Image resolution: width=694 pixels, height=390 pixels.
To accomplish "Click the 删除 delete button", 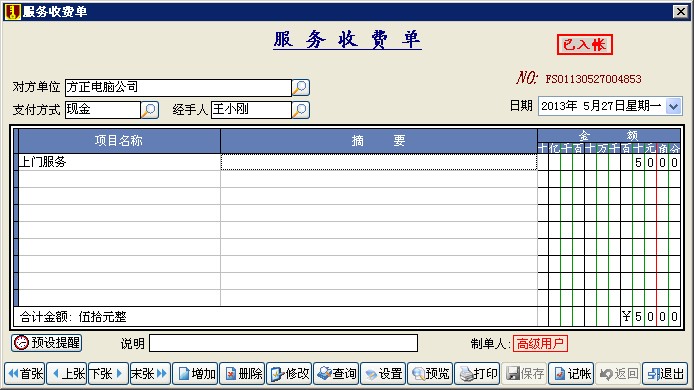I will 242,374.
